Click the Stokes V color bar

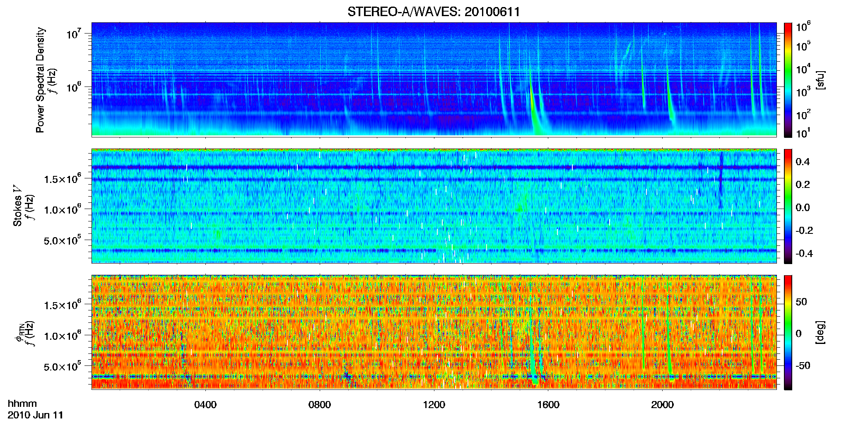788,206
